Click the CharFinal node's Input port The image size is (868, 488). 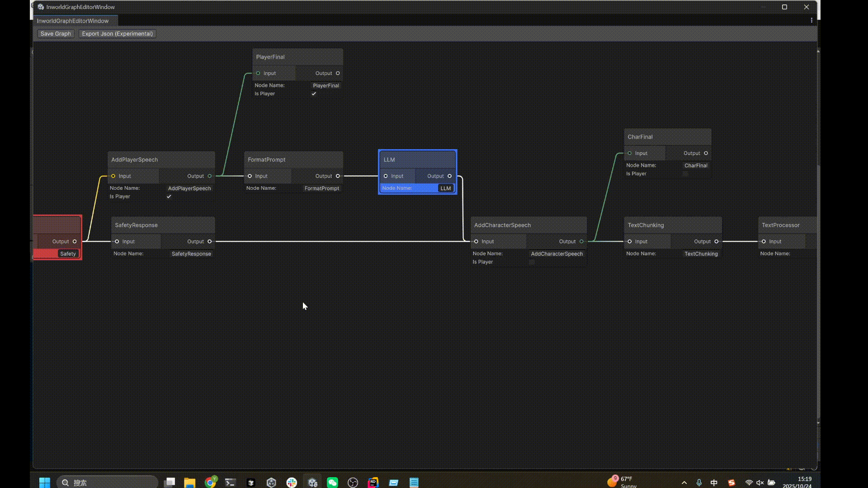tap(629, 153)
